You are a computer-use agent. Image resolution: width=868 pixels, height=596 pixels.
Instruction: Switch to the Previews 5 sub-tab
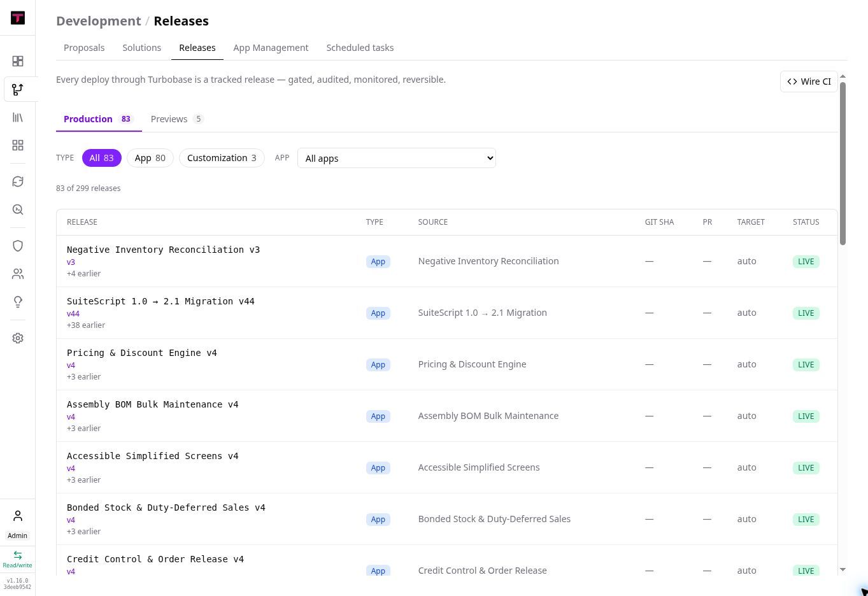[177, 119]
